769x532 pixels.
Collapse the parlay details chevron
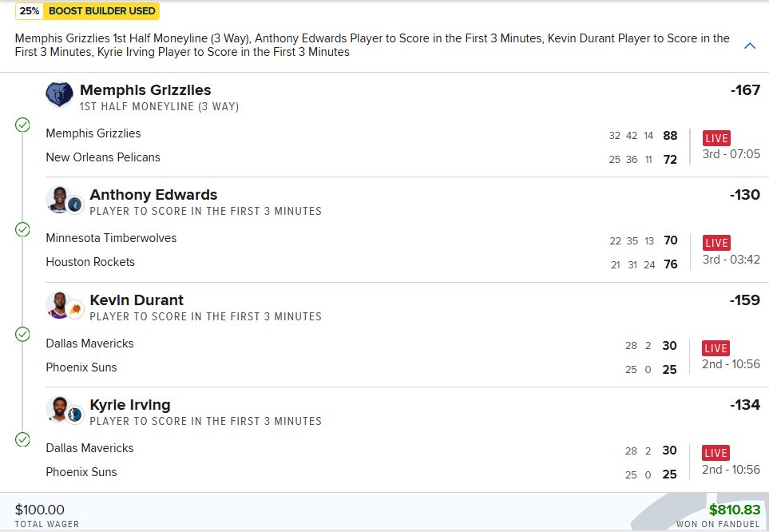tap(749, 46)
